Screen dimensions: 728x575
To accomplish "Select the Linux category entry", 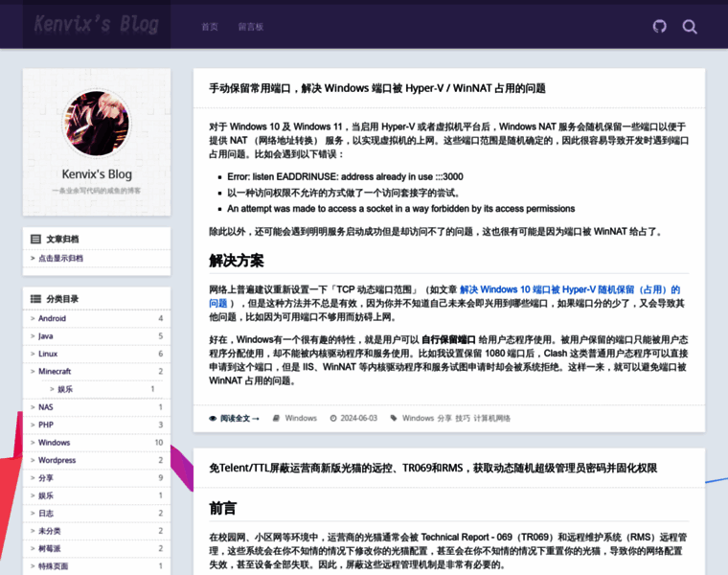I will pos(48,354).
